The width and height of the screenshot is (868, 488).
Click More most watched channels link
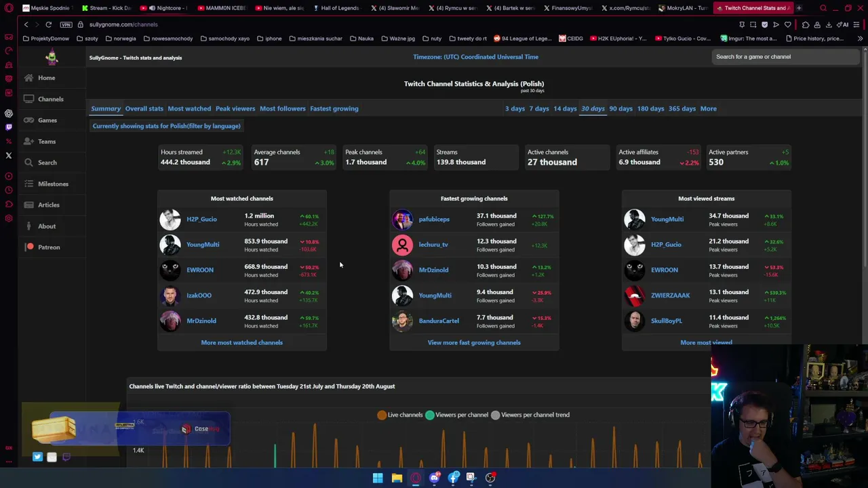point(242,342)
